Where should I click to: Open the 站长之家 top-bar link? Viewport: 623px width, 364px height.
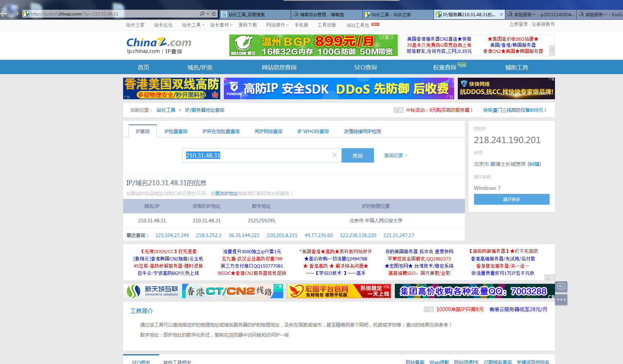[x=135, y=25]
